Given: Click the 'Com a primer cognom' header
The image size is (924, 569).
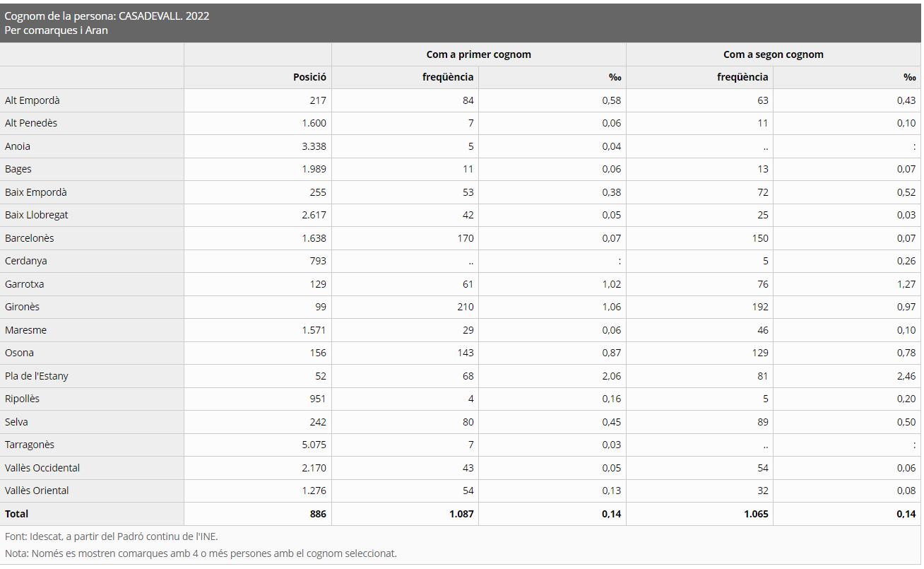Looking at the screenshot, I should coord(478,54).
